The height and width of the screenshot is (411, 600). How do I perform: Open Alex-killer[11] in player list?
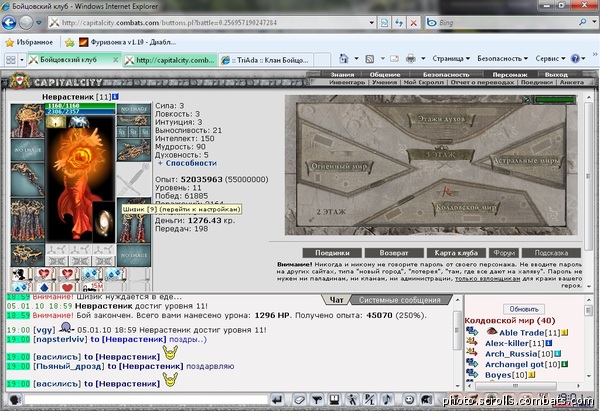click(x=515, y=343)
